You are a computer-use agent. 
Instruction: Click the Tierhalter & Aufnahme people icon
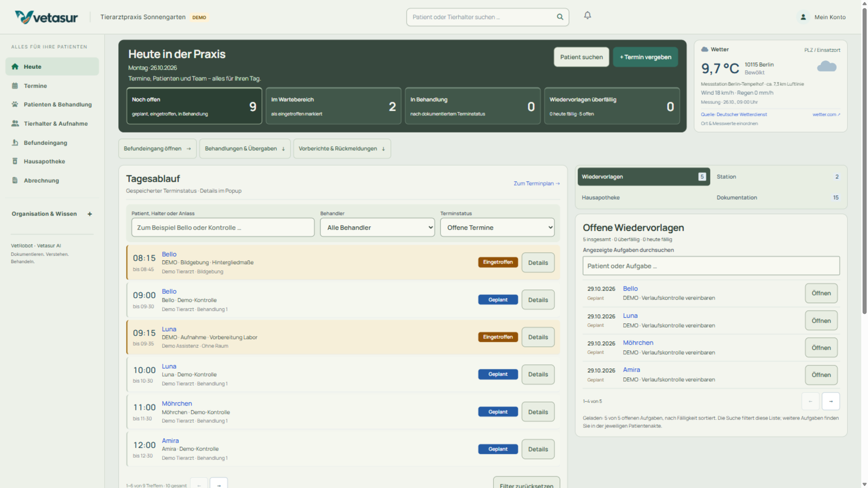tap(15, 124)
